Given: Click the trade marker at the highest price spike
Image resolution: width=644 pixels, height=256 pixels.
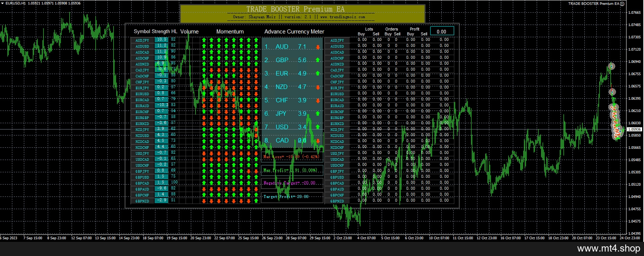Looking at the screenshot, I should 611,66.
